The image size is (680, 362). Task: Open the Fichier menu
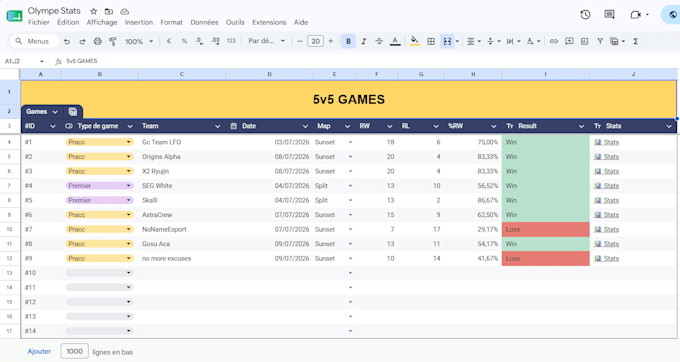[x=39, y=22]
